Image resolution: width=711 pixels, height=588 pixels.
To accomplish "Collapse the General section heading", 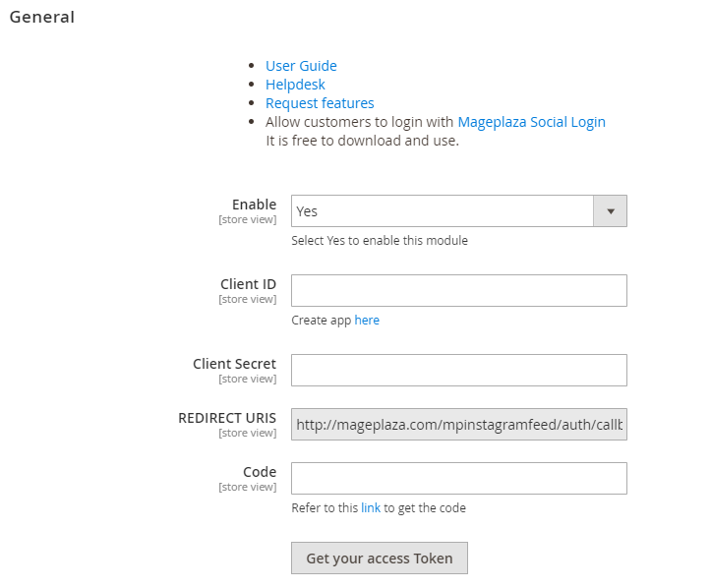I will click(41, 17).
